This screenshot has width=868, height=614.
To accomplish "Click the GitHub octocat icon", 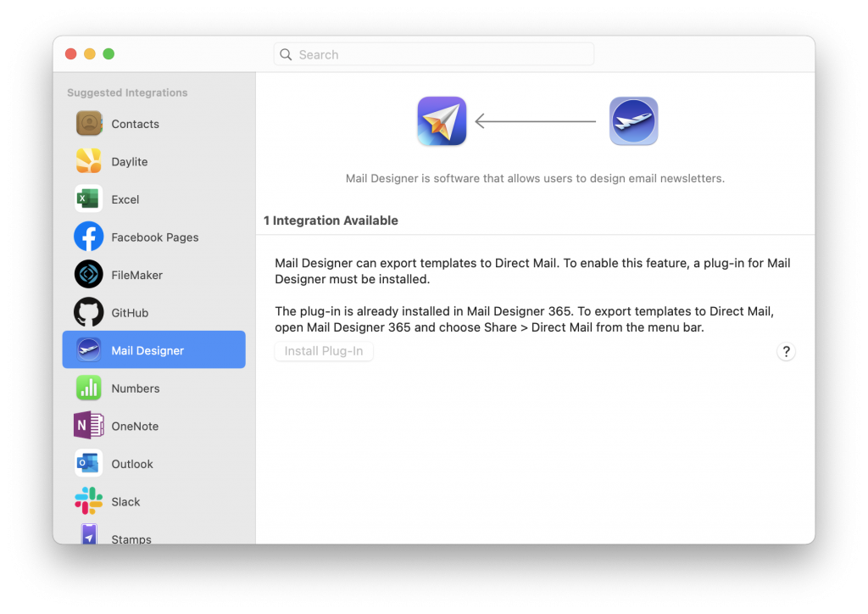I will pos(88,312).
